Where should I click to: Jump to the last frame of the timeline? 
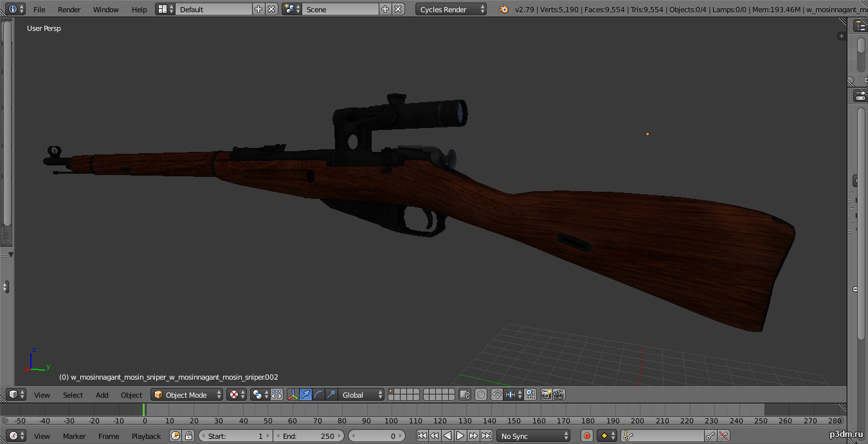(487, 436)
